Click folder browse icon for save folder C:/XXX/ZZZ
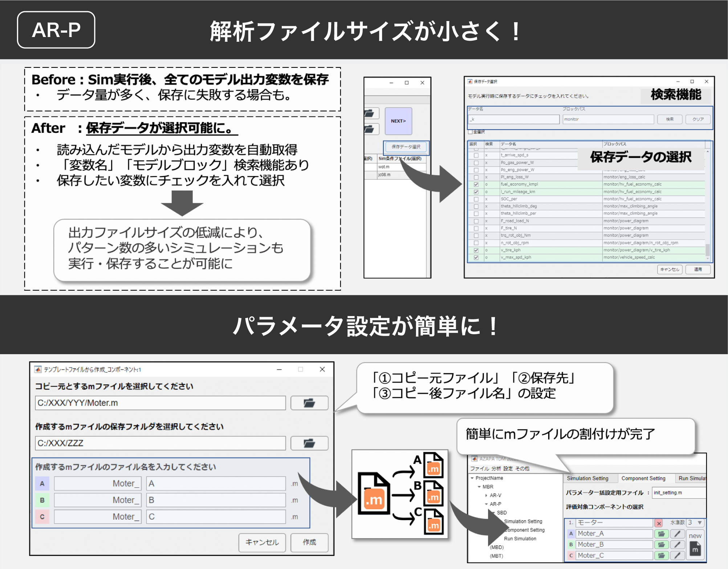 (309, 443)
